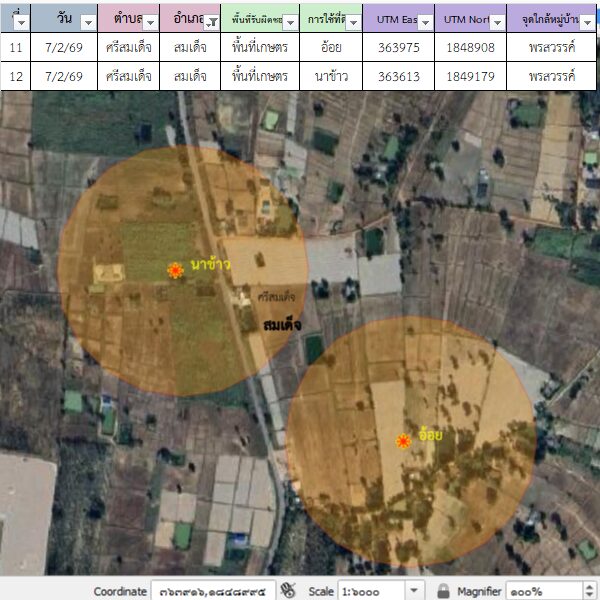Click the active filter icon on อำเภอ column
The width and height of the screenshot is (600, 600).
tap(211, 21)
